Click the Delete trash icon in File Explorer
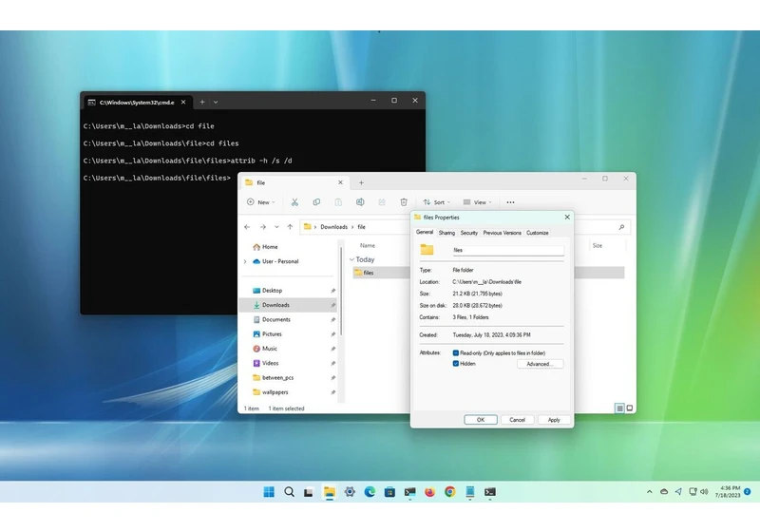The image size is (760, 532). 404,202
